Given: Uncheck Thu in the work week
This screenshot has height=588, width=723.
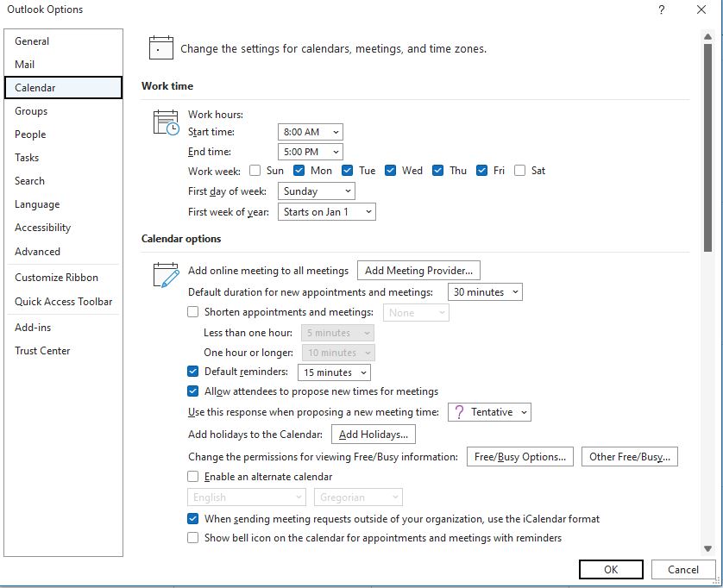Looking at the screenshot, I should 437,171.
